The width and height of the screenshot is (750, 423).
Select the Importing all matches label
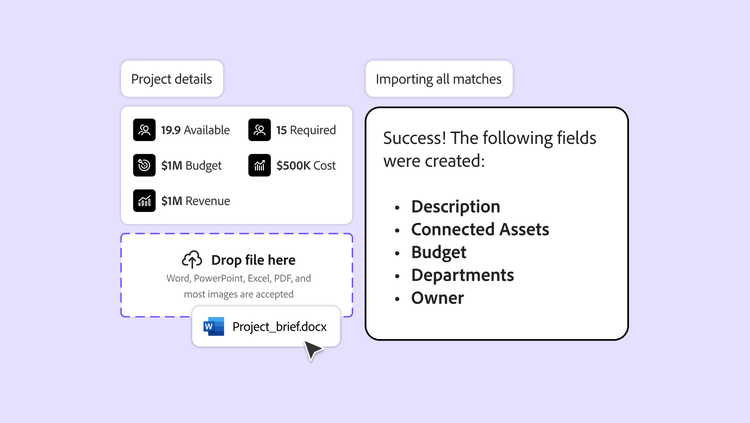[x=439, y=79]
